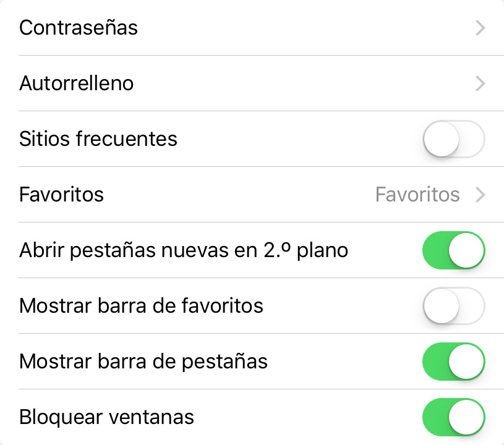The image size is (504, 445).
Task: Disable the Bloquear ventanas switch
Action: (453, 417)
